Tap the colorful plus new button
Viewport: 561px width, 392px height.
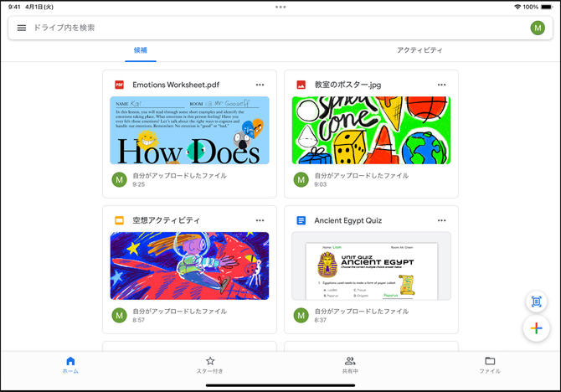(x=536, y=328)
